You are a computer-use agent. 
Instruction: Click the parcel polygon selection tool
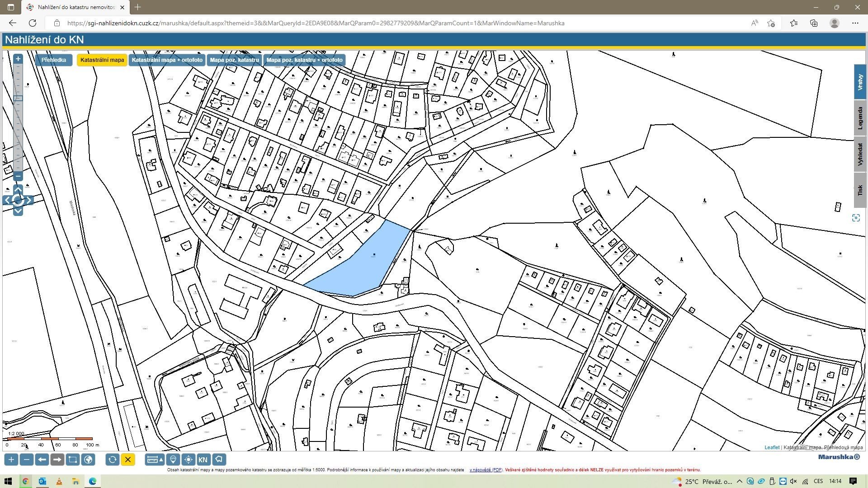(x=219, y=460)
